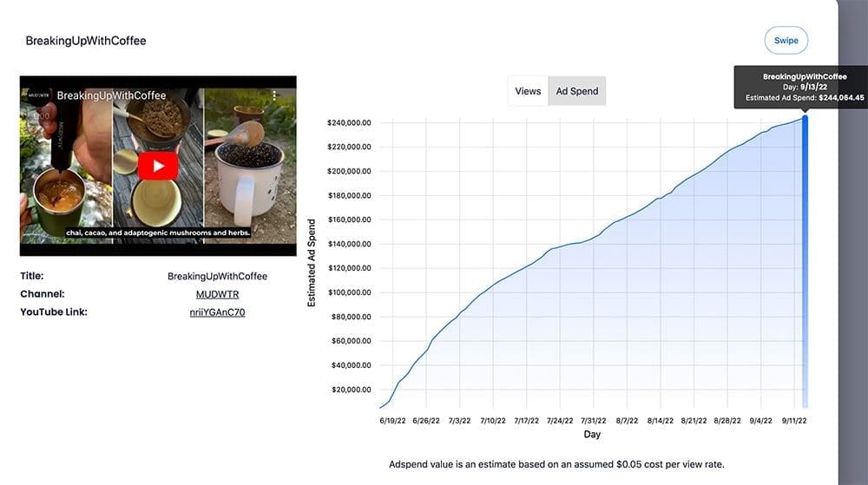Click the 7/24/22 x-axis date label

(560, 421)
